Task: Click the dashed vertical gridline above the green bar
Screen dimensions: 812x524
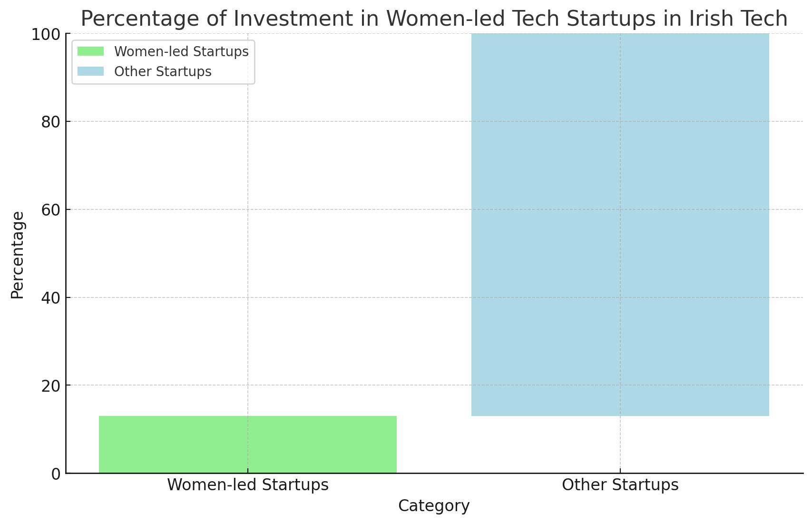Action: coord(247,238)
